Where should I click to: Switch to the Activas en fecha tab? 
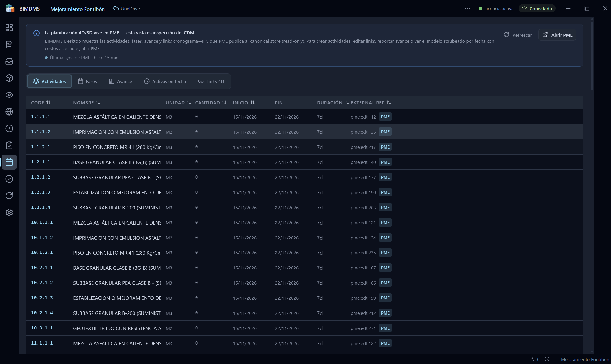tap(165, 81)
